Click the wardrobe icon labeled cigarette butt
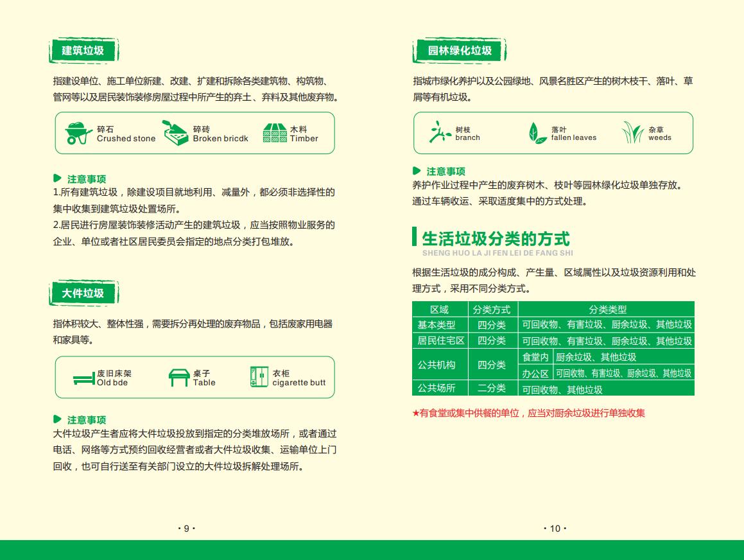 point(259,377)
